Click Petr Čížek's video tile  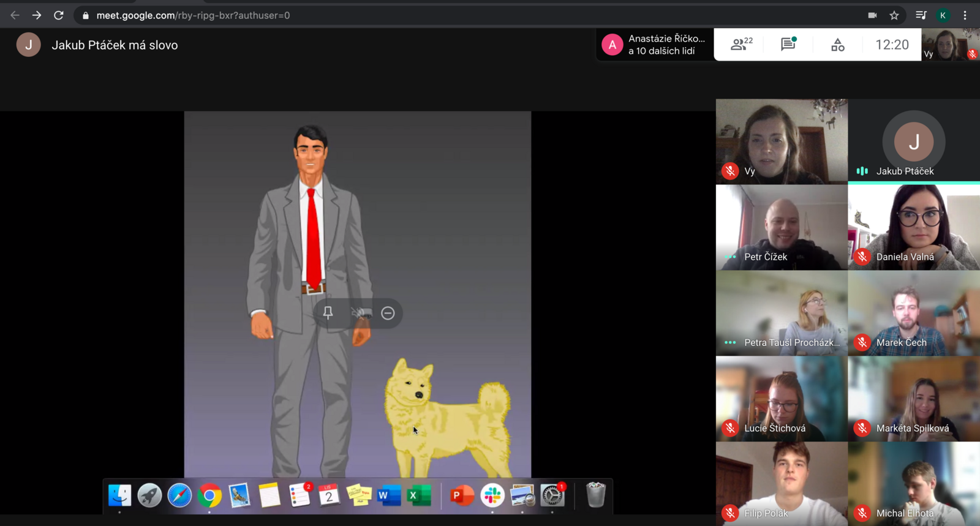782,227
